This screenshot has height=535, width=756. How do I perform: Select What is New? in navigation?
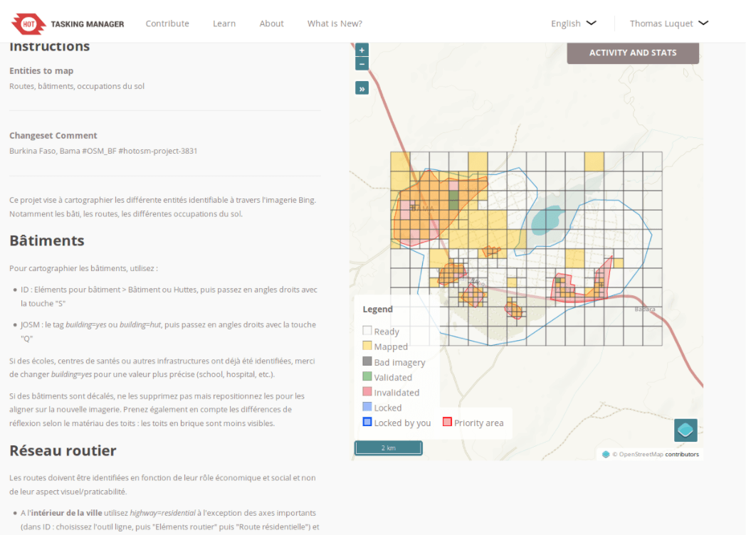point(335,23)
